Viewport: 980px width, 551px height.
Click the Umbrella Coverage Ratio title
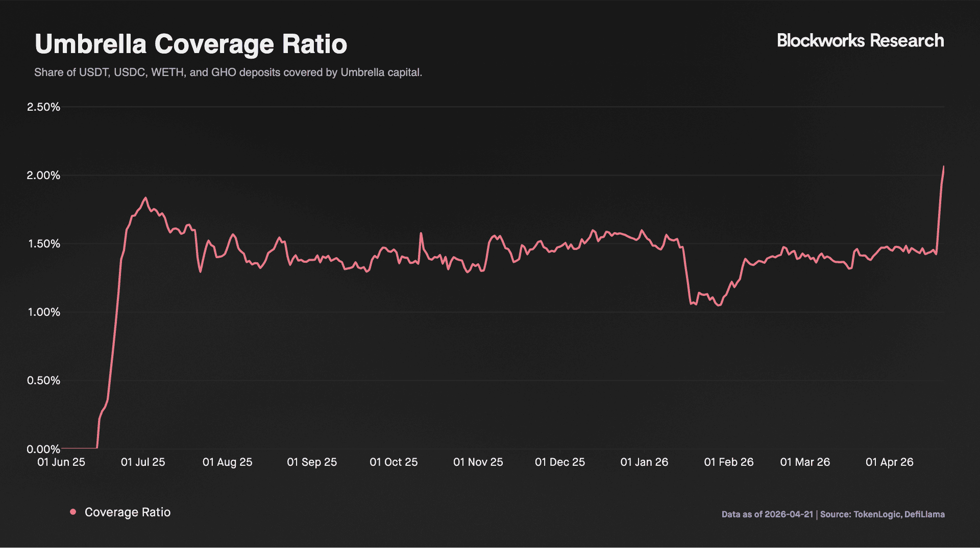tap(191, 44)
